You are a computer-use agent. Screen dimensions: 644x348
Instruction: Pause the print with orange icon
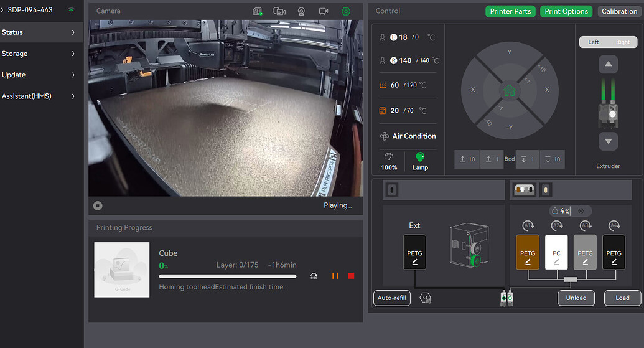point(335,276)
